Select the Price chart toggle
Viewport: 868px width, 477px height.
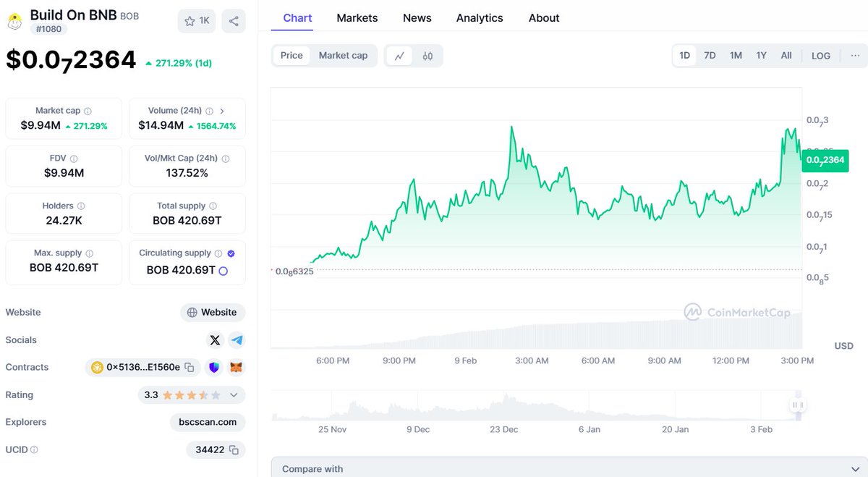(292, 56)
